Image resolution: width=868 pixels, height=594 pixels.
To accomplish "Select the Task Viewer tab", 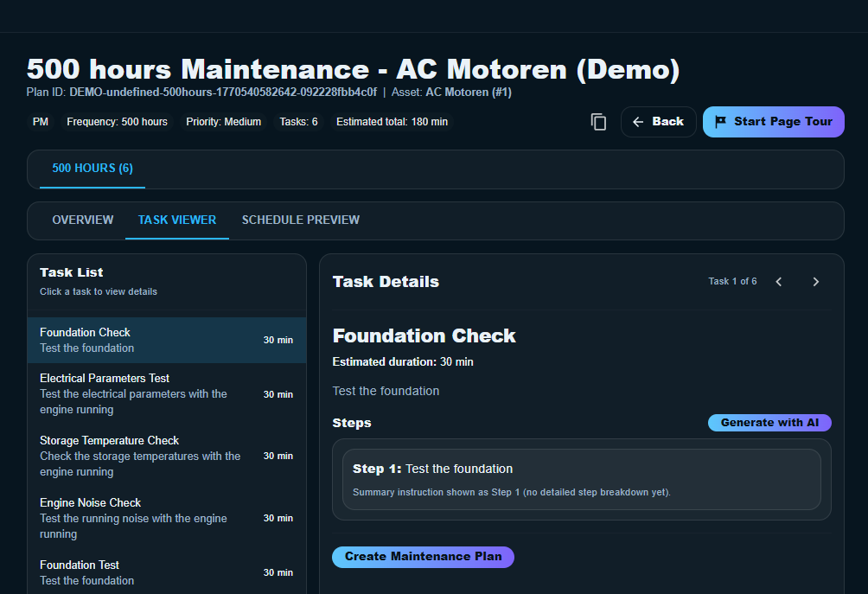I will pos(176,220).
